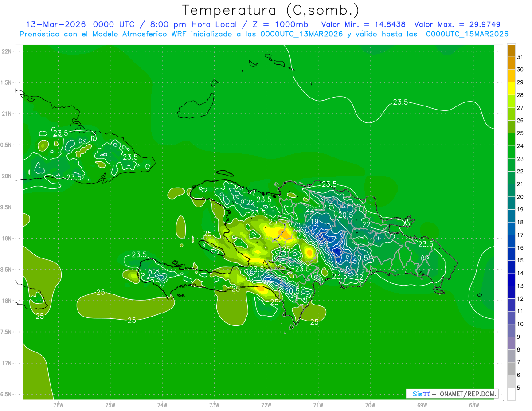
Task: Click the '19N' latitude axis label
Action: [x=7, y=238]
